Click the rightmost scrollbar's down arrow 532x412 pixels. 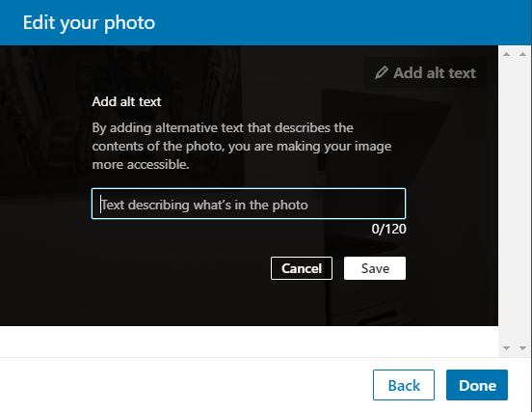[x=522, y=348]
